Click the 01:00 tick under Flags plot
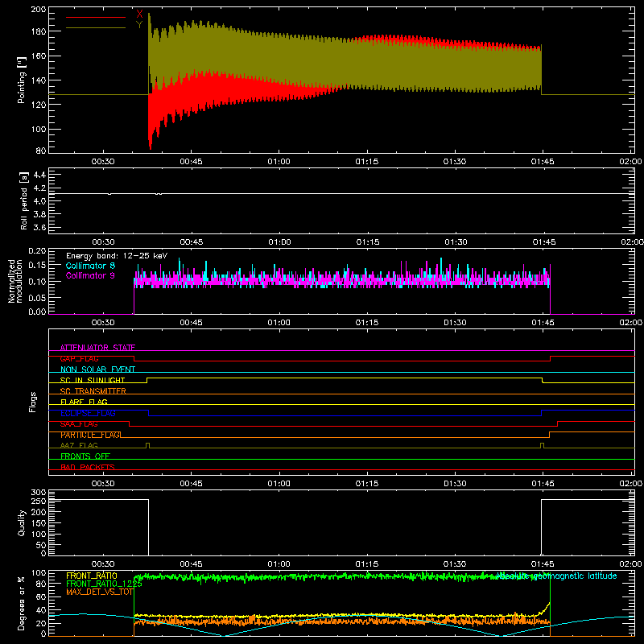The image size is (644, 644). click(279, 484)
